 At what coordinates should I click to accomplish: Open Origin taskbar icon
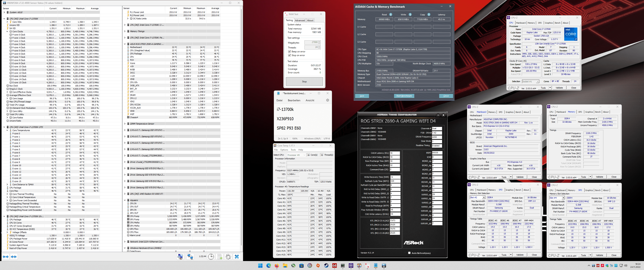318,265
